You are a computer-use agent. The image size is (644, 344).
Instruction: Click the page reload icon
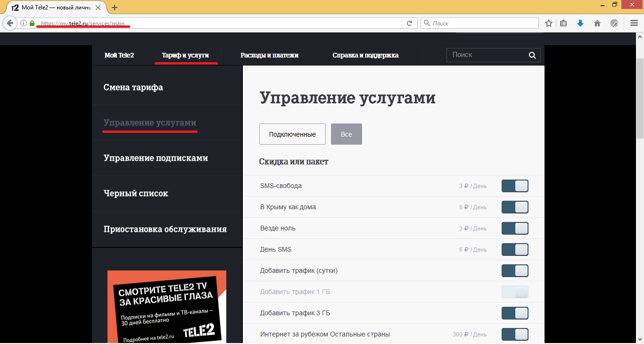pyautogui.click(x=410, y=23)
